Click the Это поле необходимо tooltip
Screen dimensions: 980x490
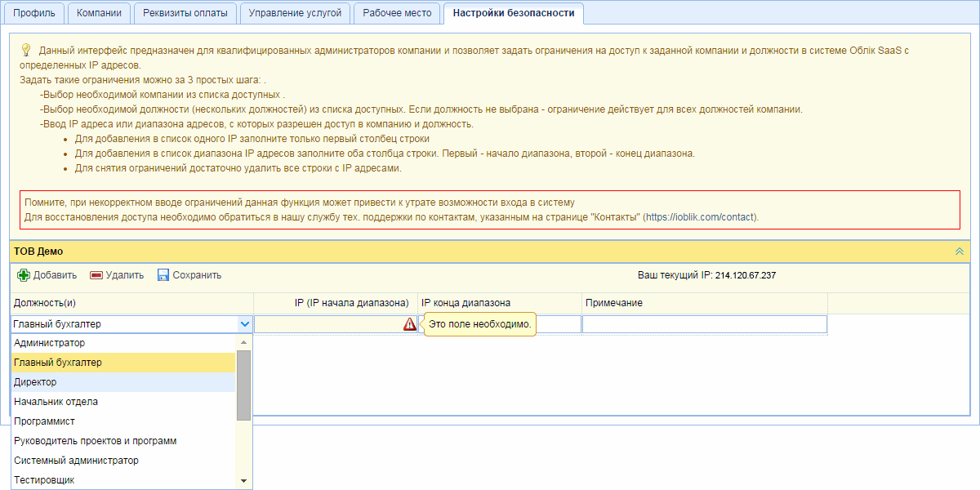click(480, 324)
